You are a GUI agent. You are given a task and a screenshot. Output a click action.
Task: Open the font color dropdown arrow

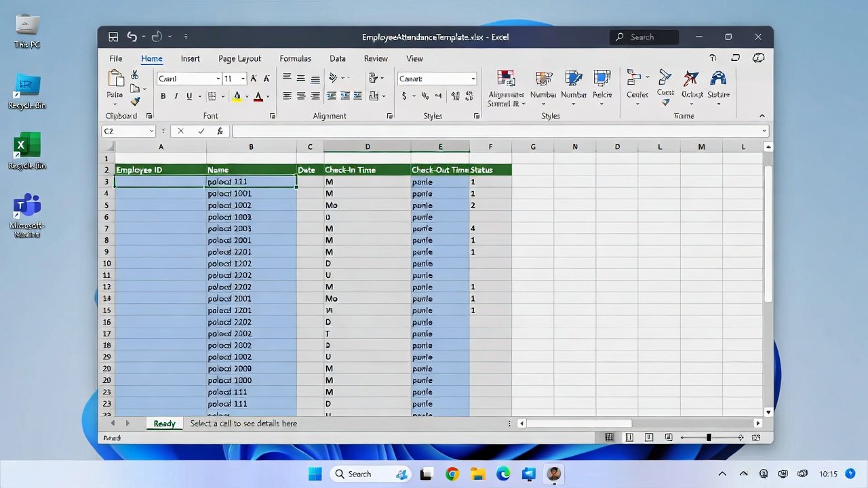268,97
